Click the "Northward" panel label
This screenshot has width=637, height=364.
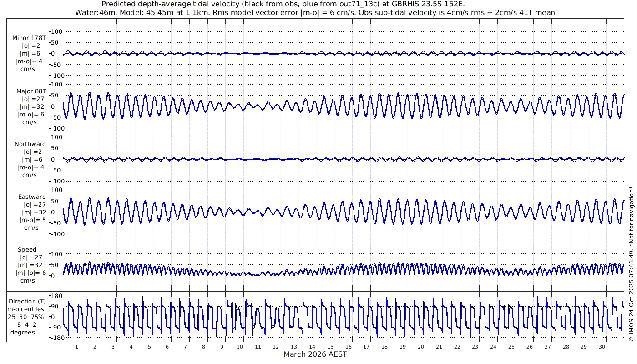tap(30, 144)
